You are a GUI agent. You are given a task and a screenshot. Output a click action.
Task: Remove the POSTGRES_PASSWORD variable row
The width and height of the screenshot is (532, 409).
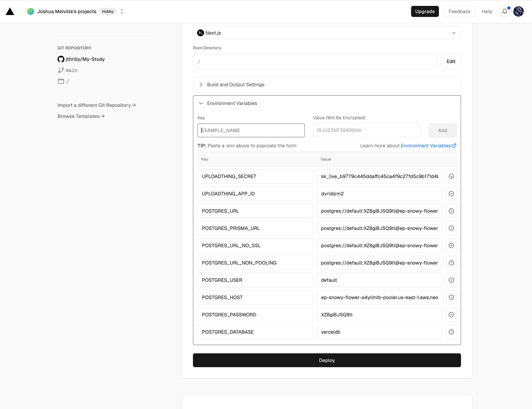point(451,315)
